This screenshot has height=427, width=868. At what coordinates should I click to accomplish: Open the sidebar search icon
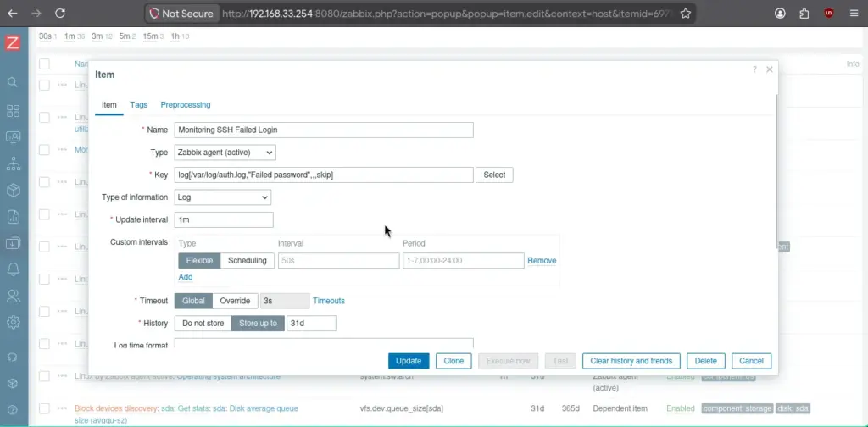click(13, 82)
